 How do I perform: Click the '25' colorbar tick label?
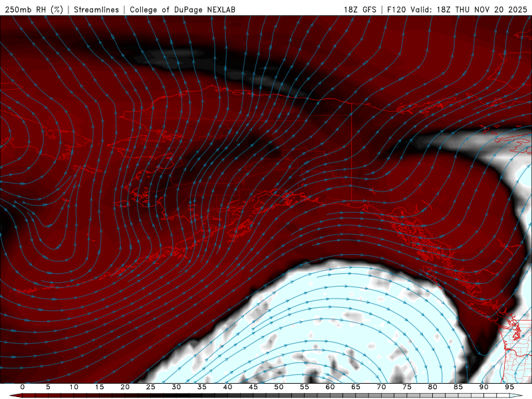pyautogui.click(x=150, y=387)
